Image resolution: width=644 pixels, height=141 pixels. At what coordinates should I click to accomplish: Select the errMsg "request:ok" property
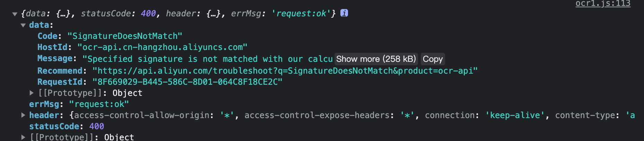(79, 104)
